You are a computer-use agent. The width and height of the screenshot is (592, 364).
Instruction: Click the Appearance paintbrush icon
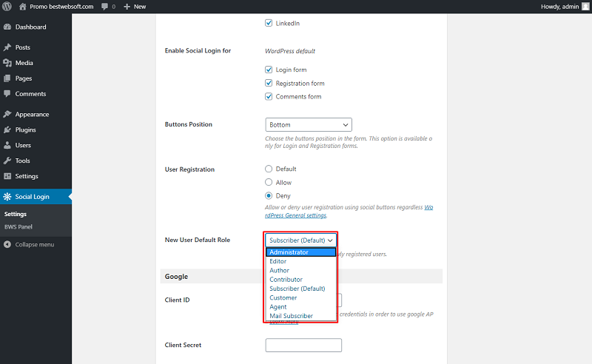pos(7,114)
